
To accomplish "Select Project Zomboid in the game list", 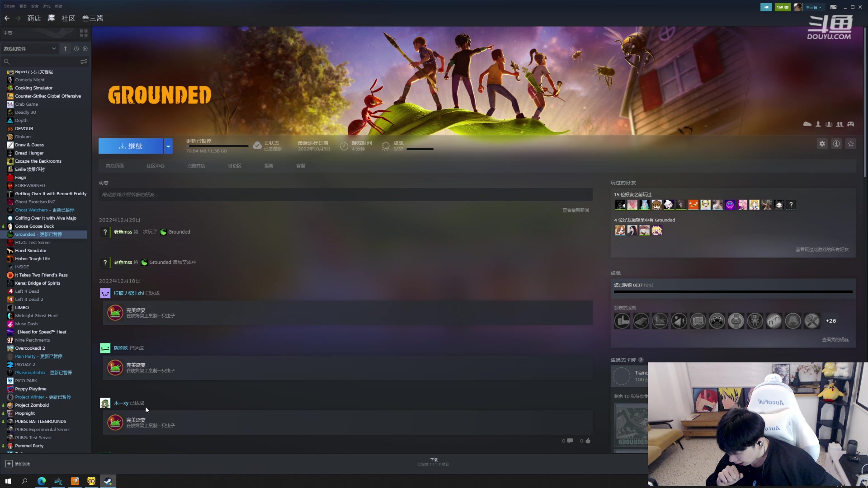I will (x=32, y=405).
